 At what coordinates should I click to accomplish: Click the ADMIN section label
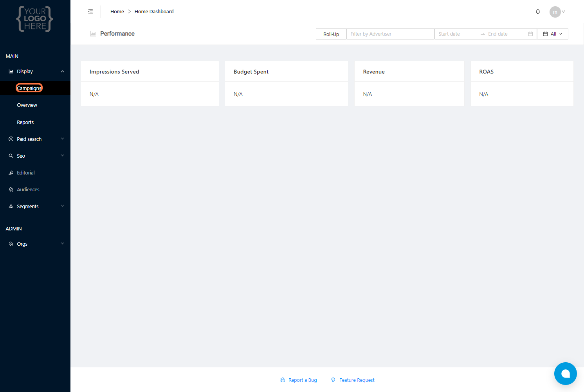click(x=14, y=229)
